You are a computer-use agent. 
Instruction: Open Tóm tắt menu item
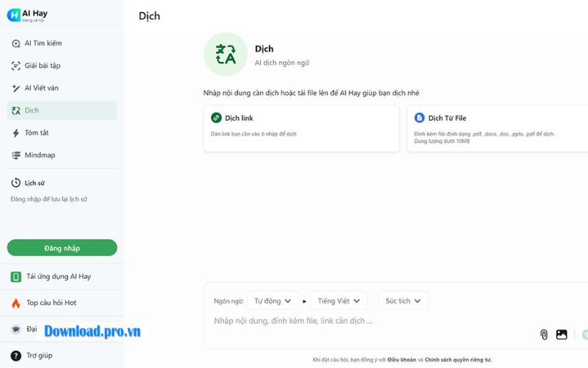tap(62, 132)
